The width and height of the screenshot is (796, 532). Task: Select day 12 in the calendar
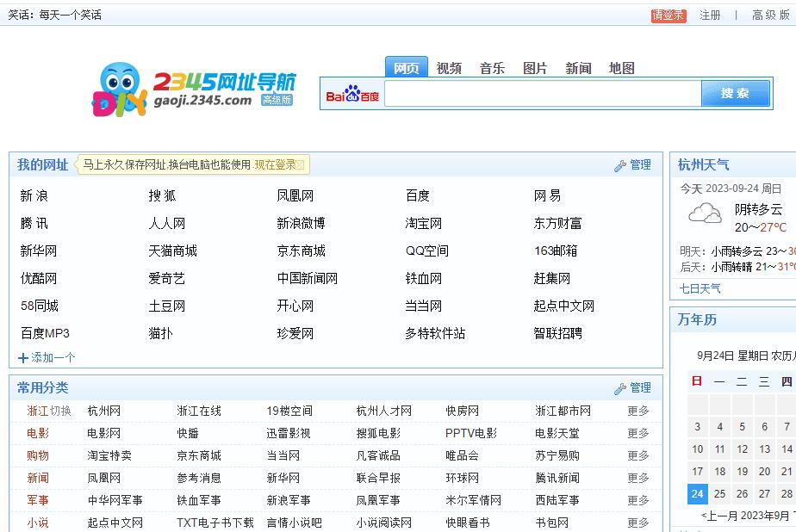pyautogui.click(x=743, y=448)
